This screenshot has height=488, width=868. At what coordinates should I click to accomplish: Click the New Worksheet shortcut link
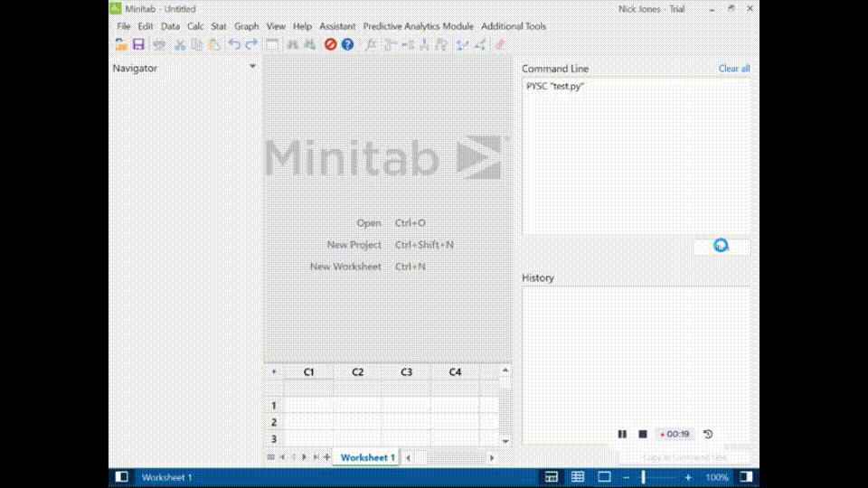(x=345, y=267)
